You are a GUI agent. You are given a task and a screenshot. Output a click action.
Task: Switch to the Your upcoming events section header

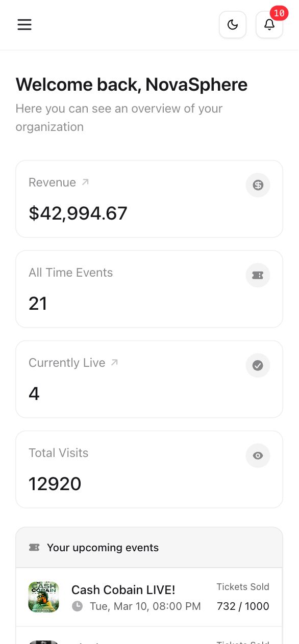coord(103,547)
